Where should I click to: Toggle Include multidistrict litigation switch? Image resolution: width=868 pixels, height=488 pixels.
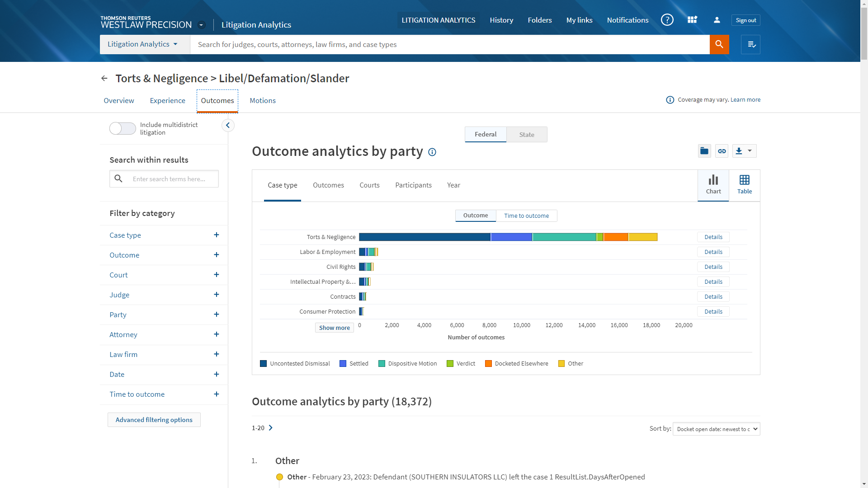click(x=123, y=128)
